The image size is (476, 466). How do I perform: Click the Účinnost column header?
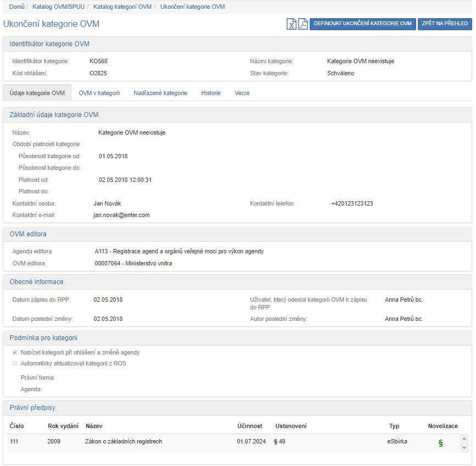(x=249, y=426)
